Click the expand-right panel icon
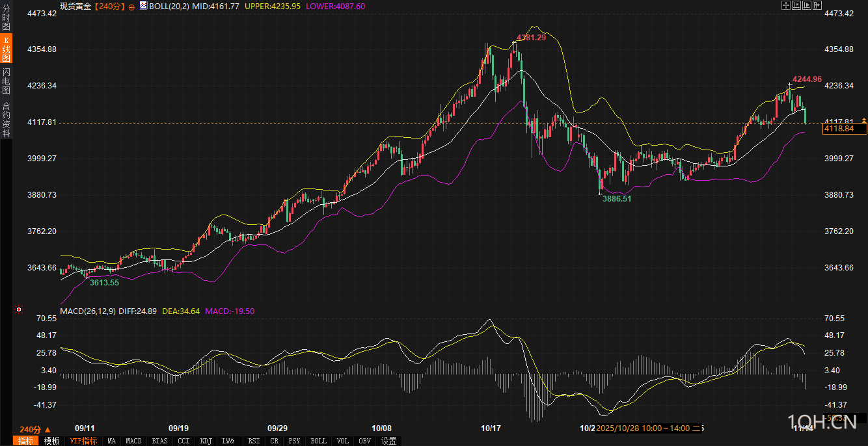 pos(817,5)
